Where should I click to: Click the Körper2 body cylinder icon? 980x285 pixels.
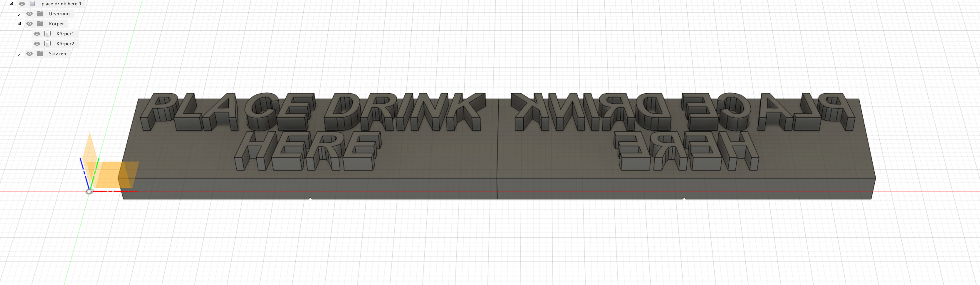coord(48,44)
